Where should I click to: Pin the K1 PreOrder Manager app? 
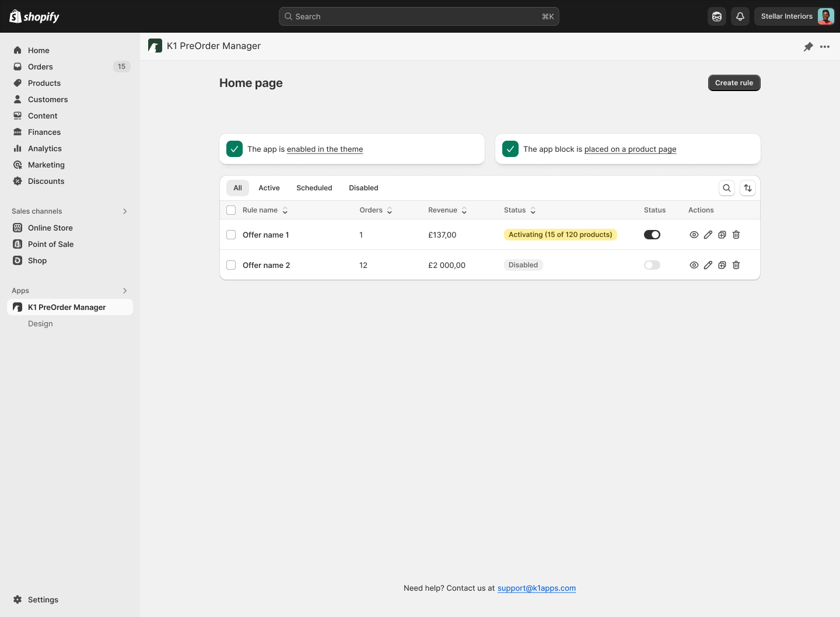pos(808,46)
